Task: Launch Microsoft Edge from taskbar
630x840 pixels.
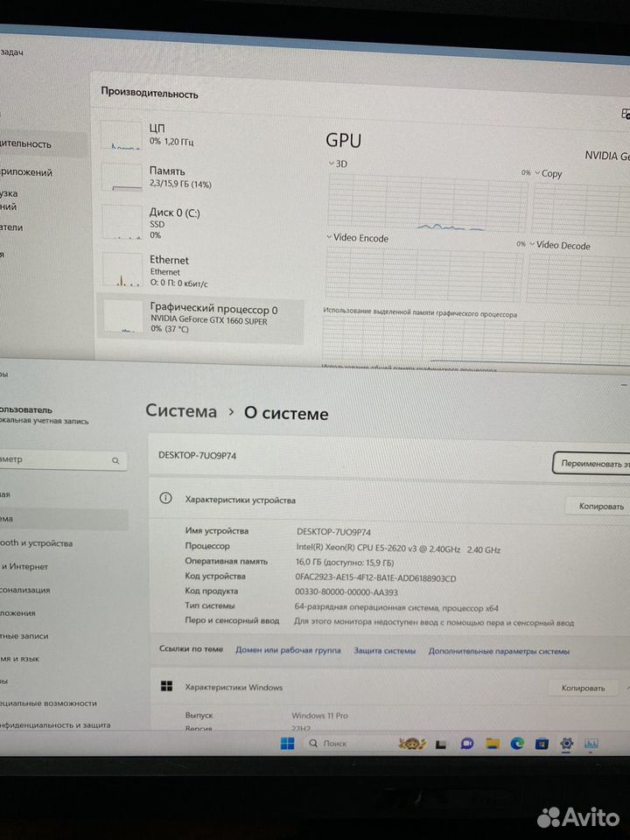Action: click(517, 744)
